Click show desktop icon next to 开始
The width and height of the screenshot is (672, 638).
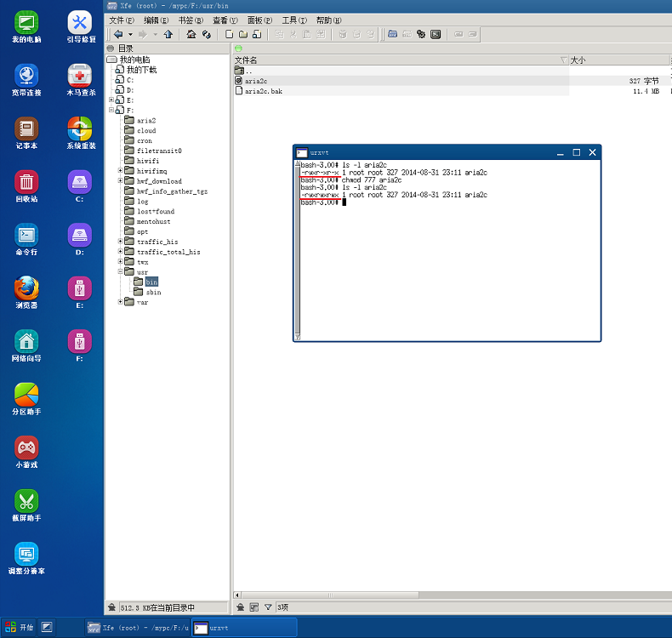(47, 627)
